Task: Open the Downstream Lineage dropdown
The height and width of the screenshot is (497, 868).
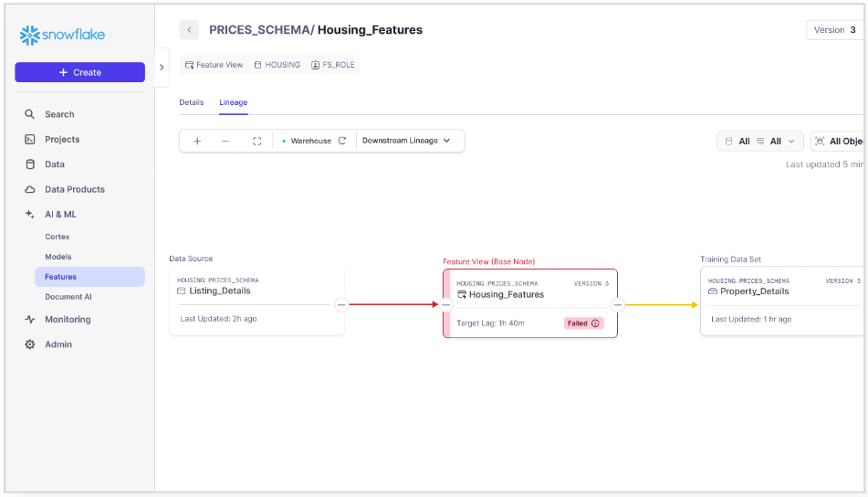Action: point(406,141)
